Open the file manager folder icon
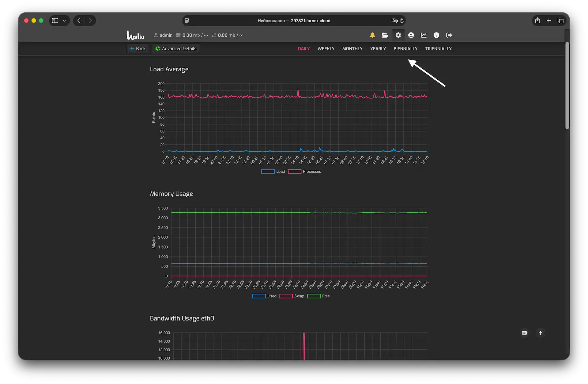Viewport: 588px width, 384px height. point(385,35)
